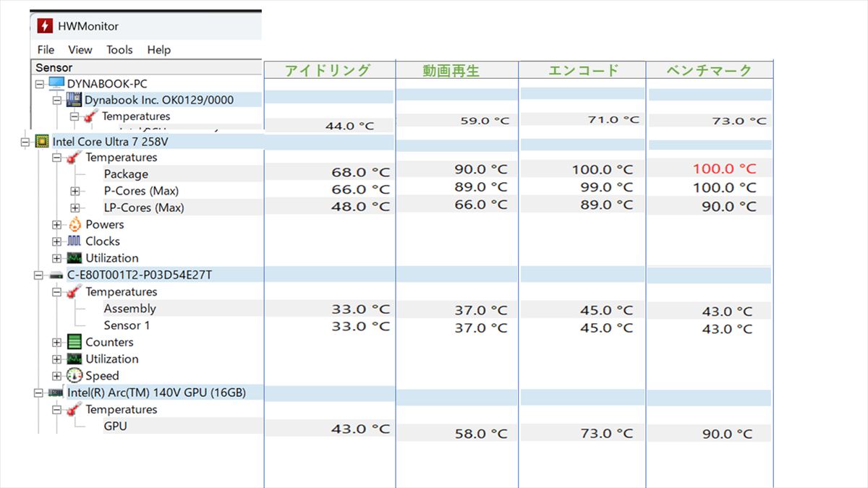Expand the Clocks section
The width and height of the screenshot is (868, 488).
click(x=57, y=241)
